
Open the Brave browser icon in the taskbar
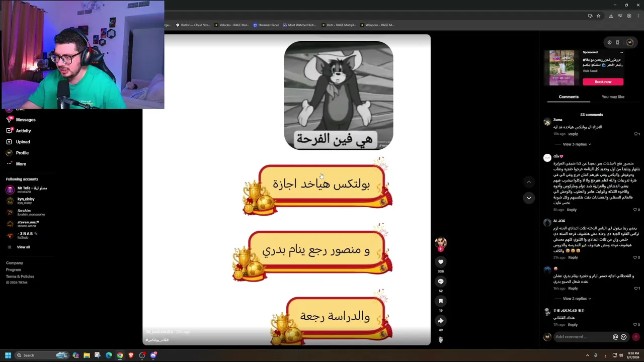tap(131, 355)
